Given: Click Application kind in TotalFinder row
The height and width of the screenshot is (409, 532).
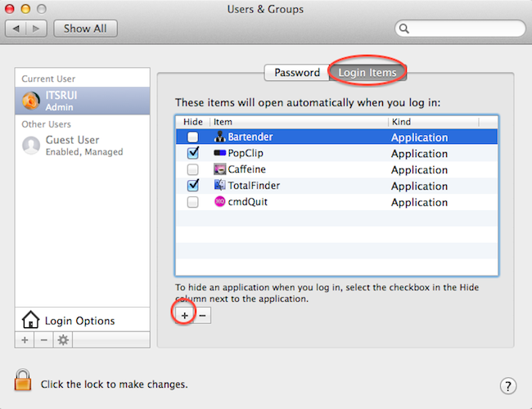Looking at the screenshot, I should click(419, 187).
